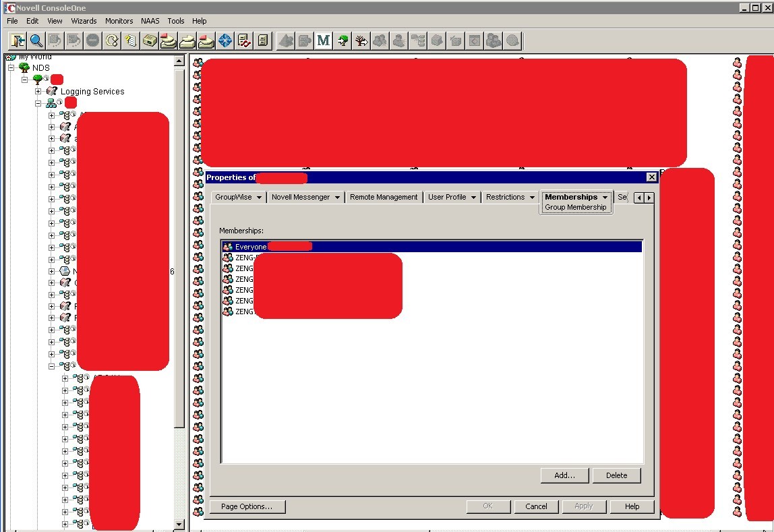Open the NAAS menu
This screenshot has width=774, height=532.
click(150, 21)
